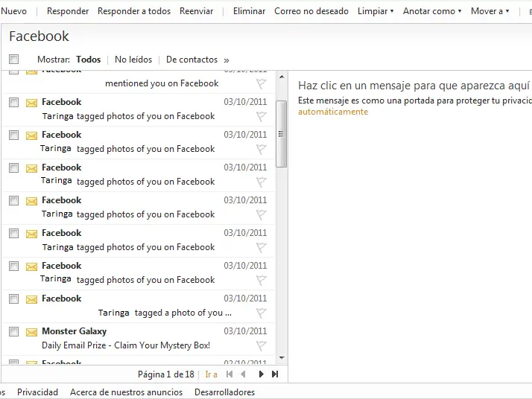Flag the 'mentioned you on Facebook' message
532x399 pixels.
tap(262, 83)
